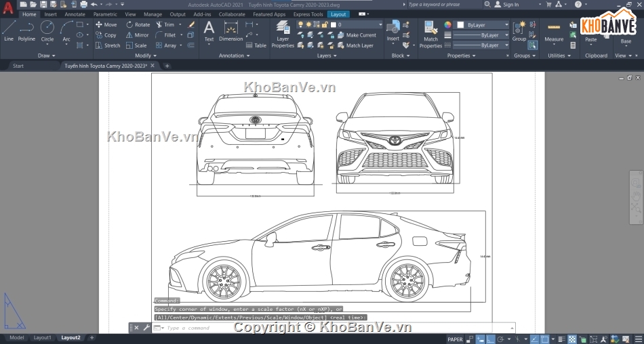The height and width of the screenshot is (344, 644).
Task: Select the Line drawing tool
Action: click(x=9, y=31)
